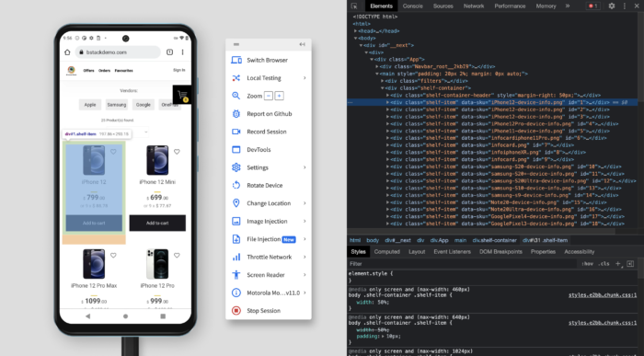Screen dimensions: 644x356
Task: Switch to the Console tab
Action: [413, 6]
